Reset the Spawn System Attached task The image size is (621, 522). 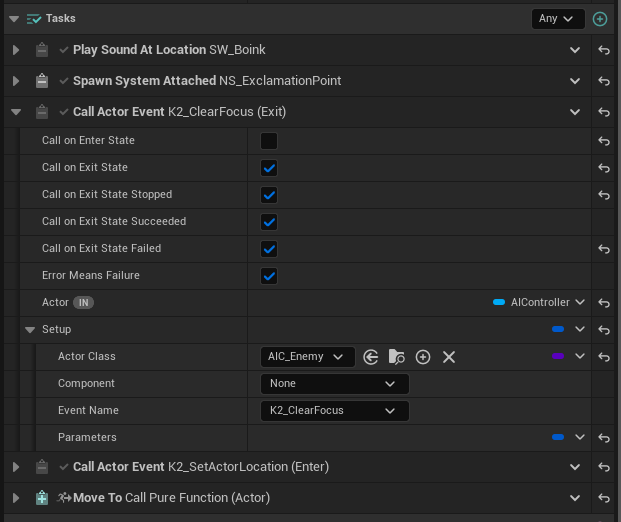tap(604, 81)
